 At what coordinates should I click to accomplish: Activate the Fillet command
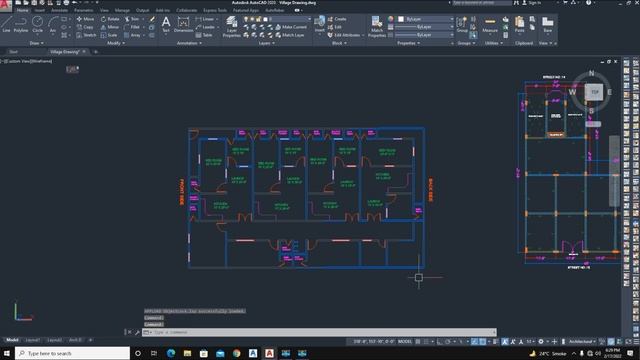[x=132, y=27]
